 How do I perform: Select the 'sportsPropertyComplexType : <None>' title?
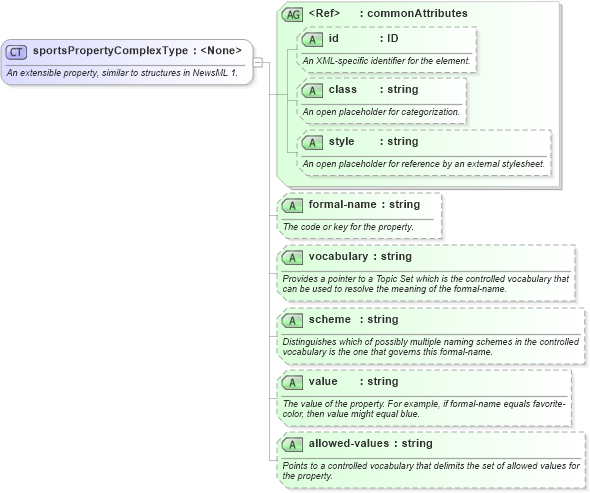[x=137, y=51]
